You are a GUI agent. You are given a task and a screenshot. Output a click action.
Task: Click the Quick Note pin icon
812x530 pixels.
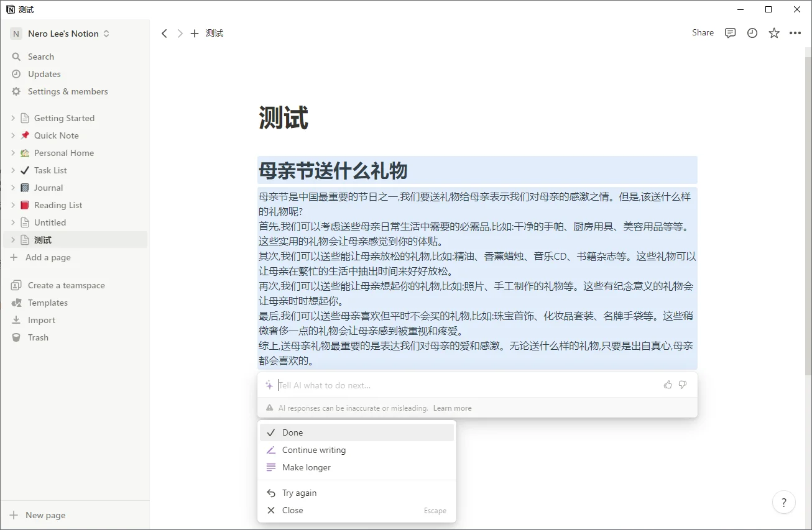pos(25,135)
